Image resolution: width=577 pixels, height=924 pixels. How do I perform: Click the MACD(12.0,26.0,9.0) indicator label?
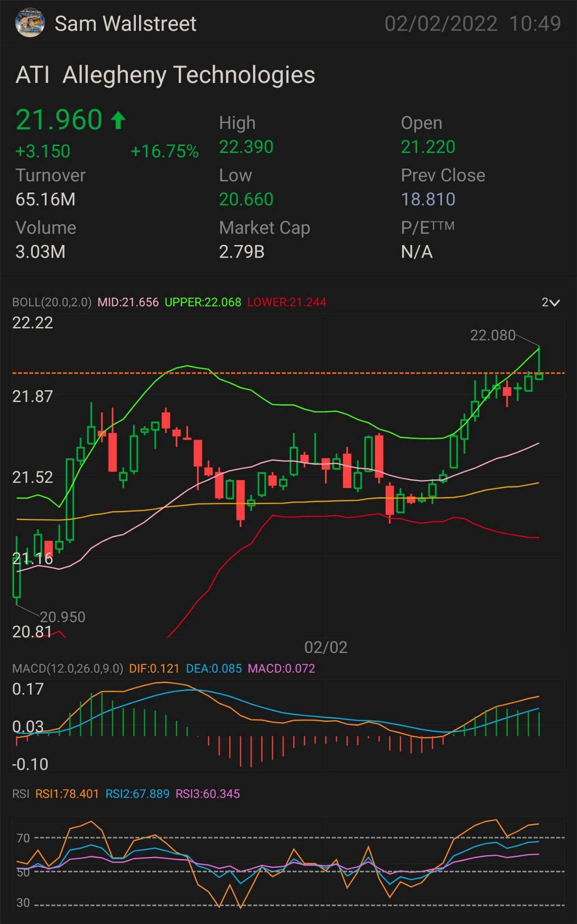(x=68, y=669)
